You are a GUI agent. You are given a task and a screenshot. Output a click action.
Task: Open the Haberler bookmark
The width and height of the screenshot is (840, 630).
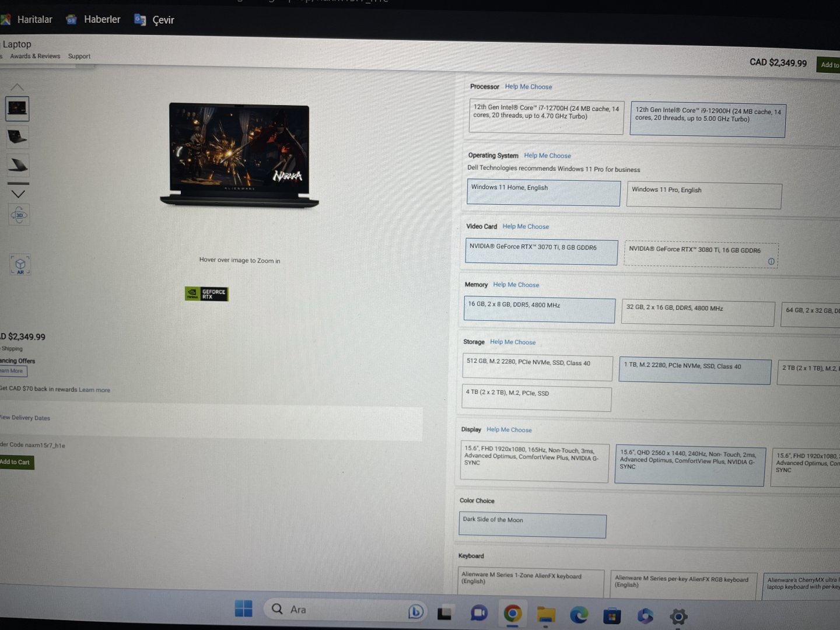93,19
